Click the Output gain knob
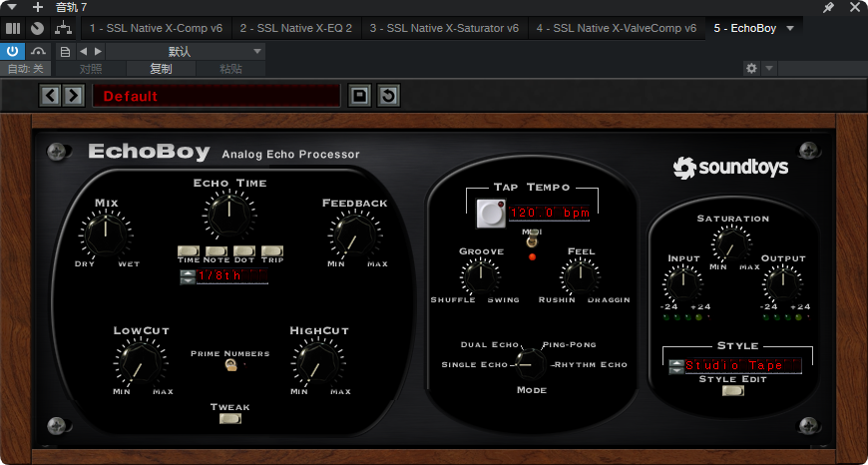Viewport: 868px width, 465px height. pos(783,282)
